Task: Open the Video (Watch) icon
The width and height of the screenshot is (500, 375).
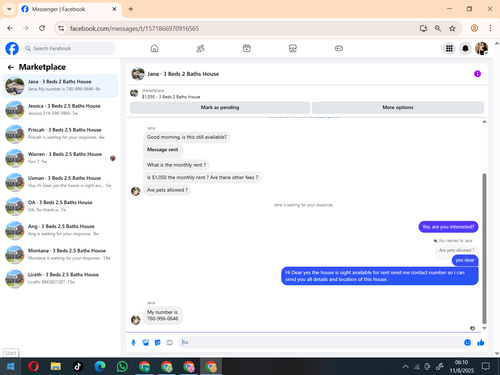Action: pyautogui.click(x=247, y=49)
